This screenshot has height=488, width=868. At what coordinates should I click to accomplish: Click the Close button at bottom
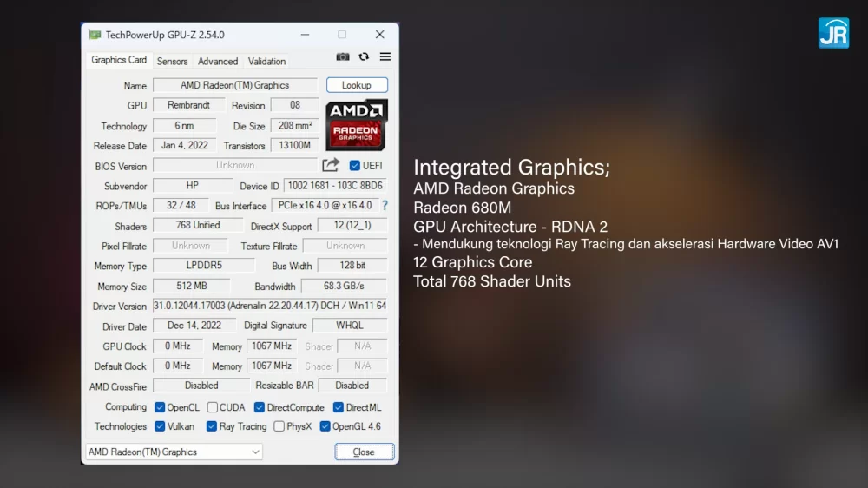coord(364,452)
